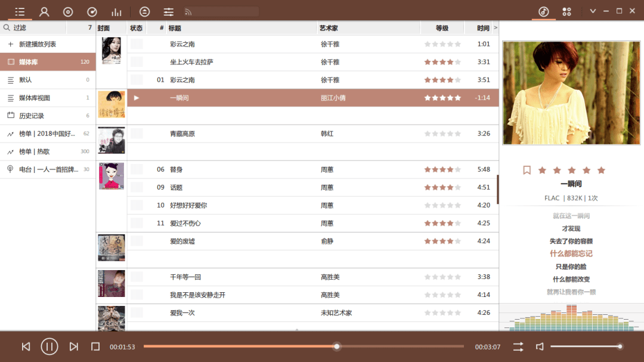Image resolution: width=644 pixels, height=362 pixels.
Task: Click the music note panel icon
Action: click(x=543, y=11)
